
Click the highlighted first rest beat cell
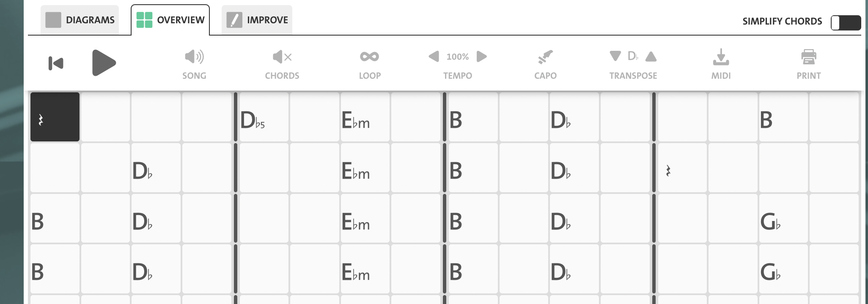(x=55, y=117)
